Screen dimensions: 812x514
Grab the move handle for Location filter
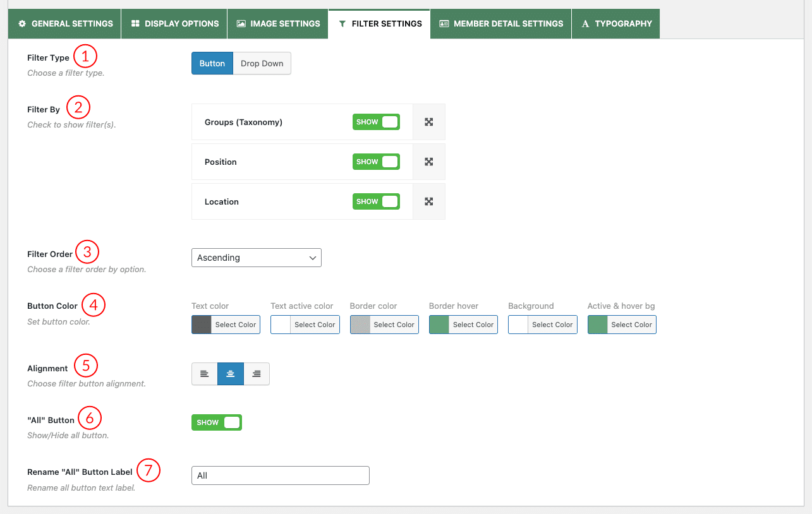coord(429,201)
